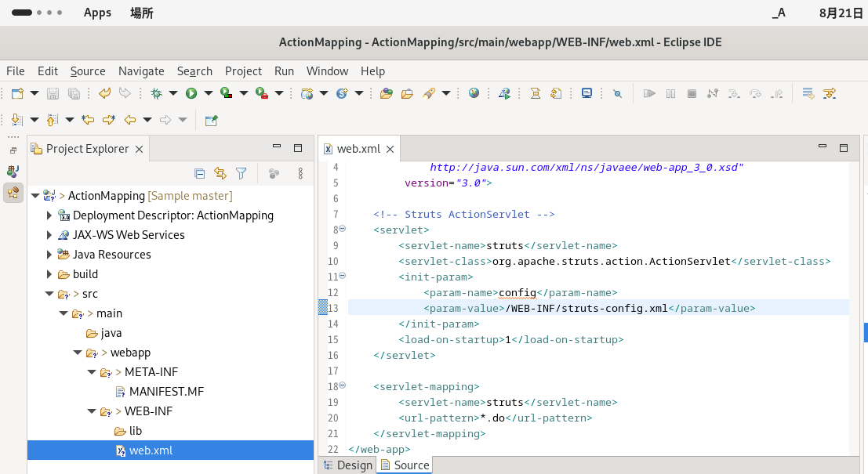Click the Open Task folder icon

408,93
